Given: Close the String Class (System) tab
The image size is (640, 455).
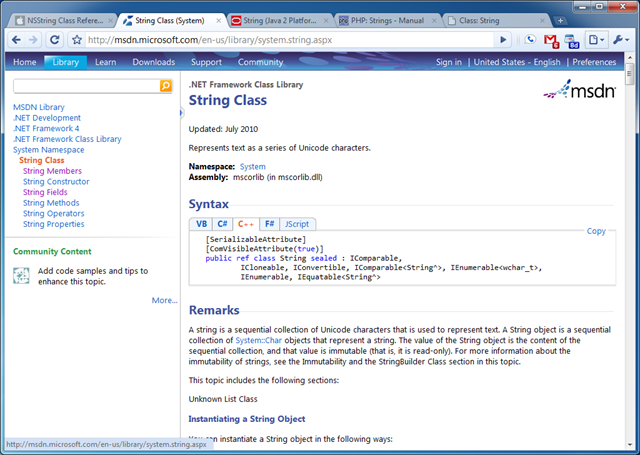Looking at the screenshot, I should (x=218, y=20).
